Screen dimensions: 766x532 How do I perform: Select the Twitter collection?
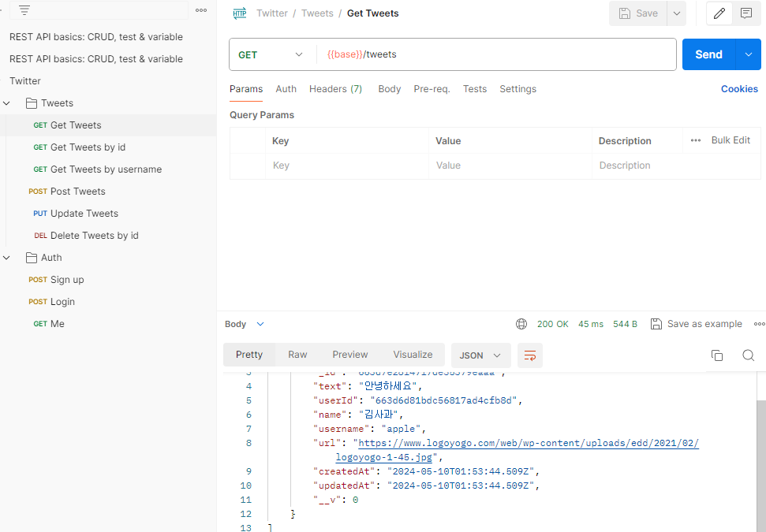coord(25,81)
